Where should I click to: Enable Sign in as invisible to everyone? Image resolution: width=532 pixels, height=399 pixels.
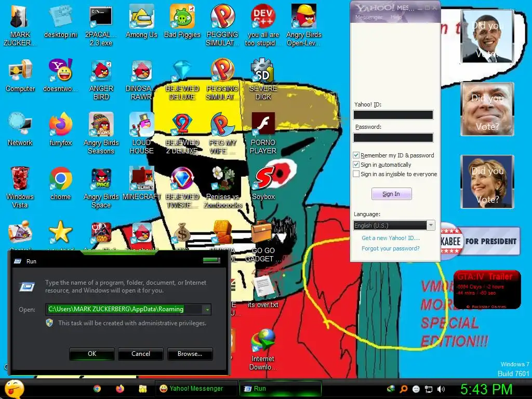(356, 174)
